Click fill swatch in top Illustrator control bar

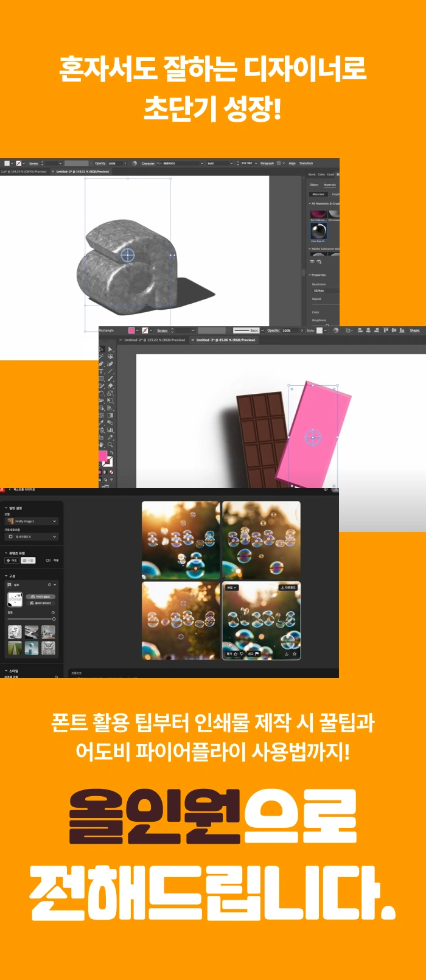[x=7, y=163]
